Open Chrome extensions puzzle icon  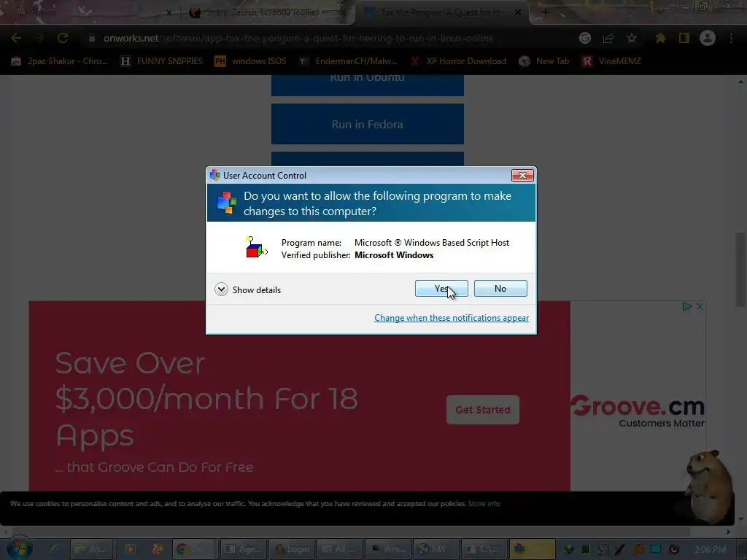tap(660, 38)
